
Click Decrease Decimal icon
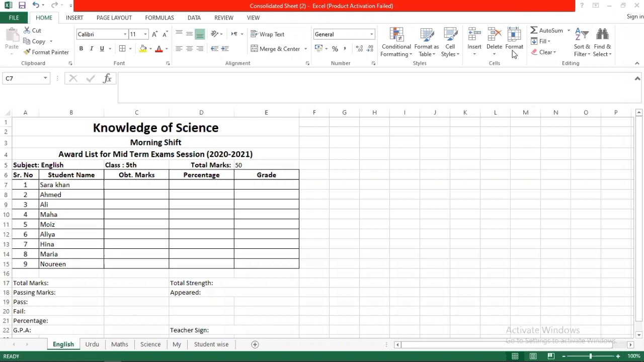click(370, 49)
